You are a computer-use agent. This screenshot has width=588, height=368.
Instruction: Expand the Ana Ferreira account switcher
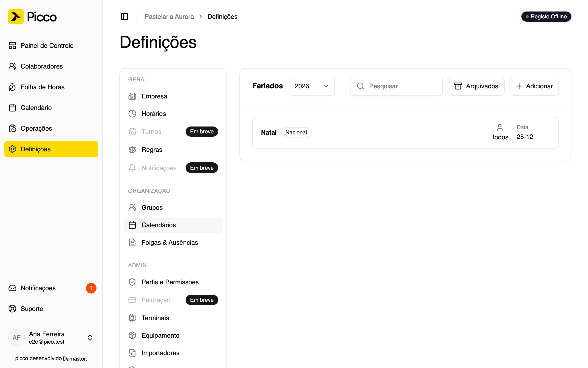[90, 338]
